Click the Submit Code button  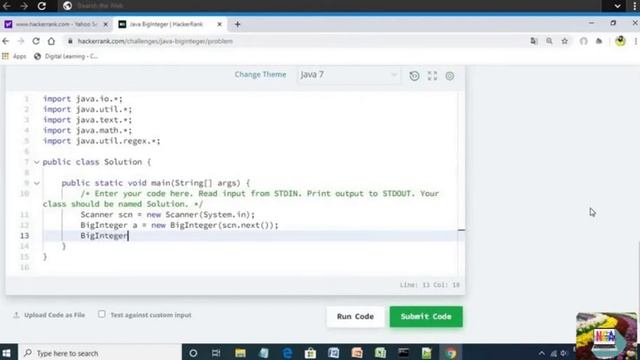426,316
